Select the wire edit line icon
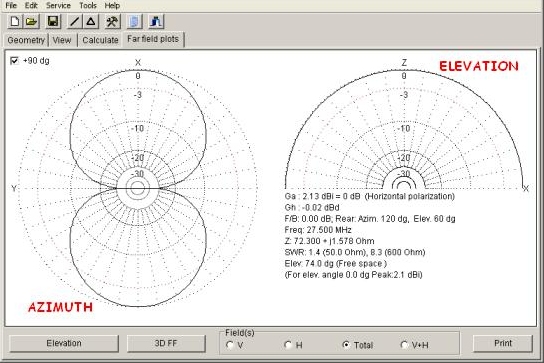The width and height of the screenshot is (544, 363). pyautogui.click(x=74, y=22)
